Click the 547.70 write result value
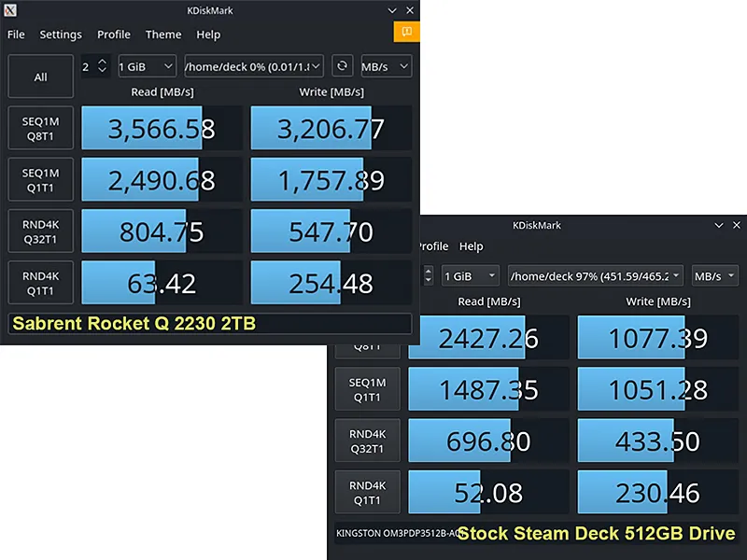This screenshot has width=747, height=560. click(331, 231)
